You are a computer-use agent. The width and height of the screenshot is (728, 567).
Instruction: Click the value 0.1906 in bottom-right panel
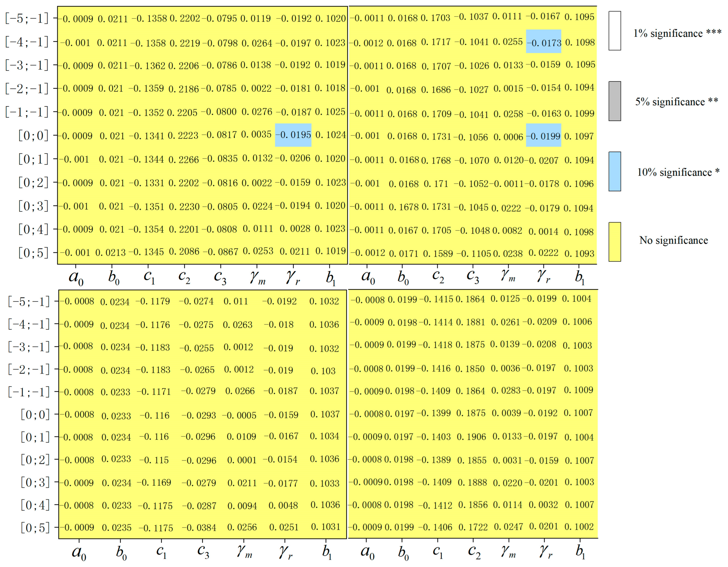click(x=471, y=437)
